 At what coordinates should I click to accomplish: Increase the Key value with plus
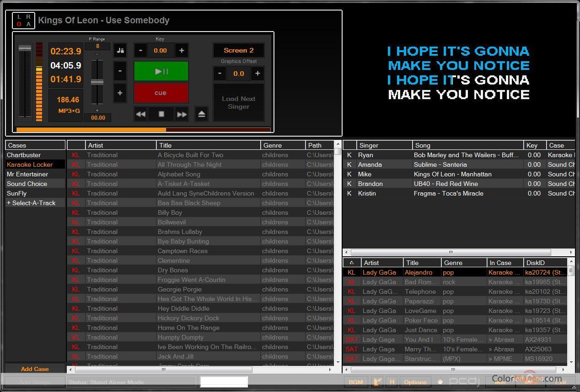point(182,50)
